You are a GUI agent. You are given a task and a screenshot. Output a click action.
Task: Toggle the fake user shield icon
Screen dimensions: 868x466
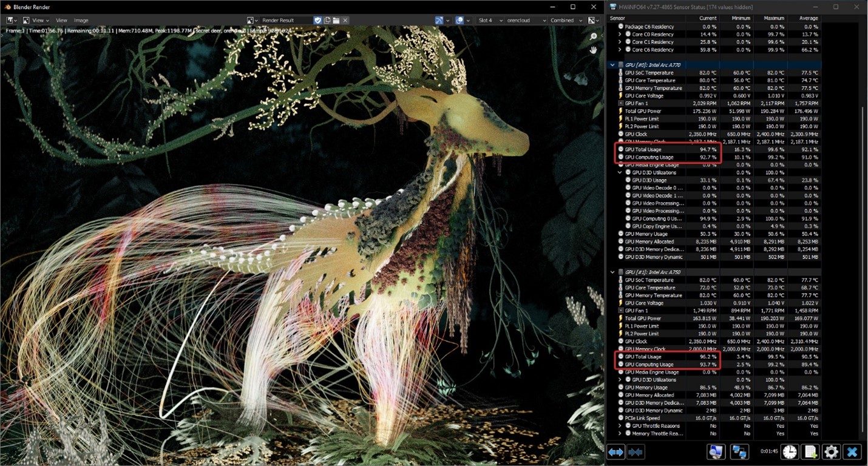pyautogui.click(x=317, y=20)
